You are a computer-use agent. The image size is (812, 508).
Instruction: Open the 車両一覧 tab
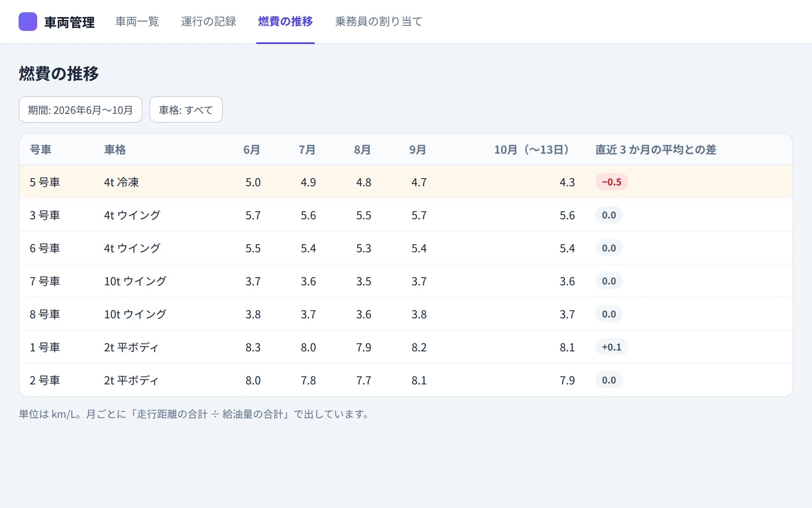[x=137, y=22]
